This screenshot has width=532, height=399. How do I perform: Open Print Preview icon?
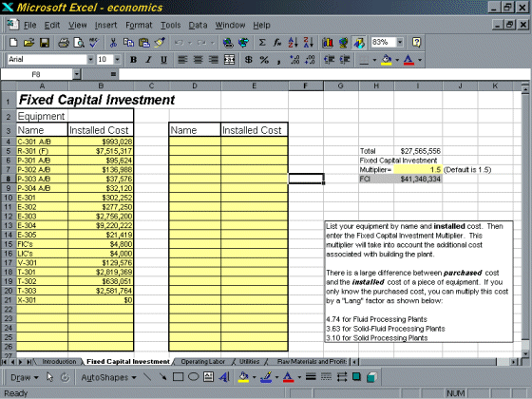point(79,43)
